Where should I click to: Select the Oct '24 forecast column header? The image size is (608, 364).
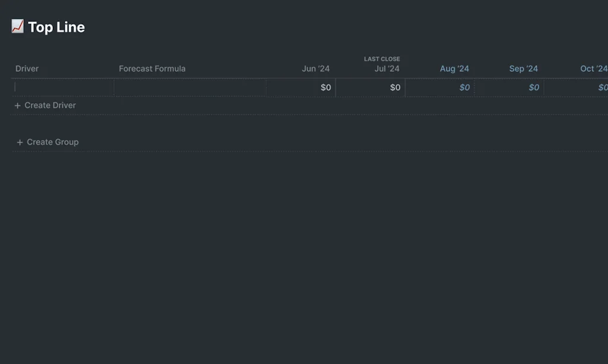tap(593, 68)
